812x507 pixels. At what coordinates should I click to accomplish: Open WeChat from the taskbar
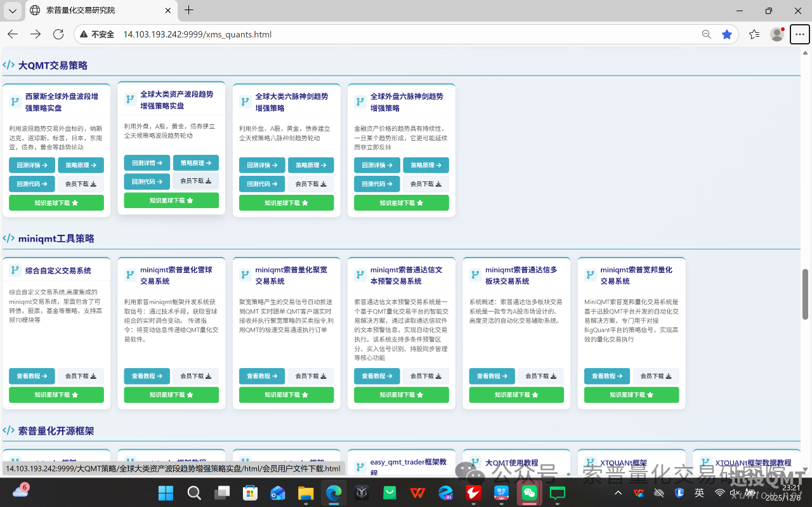coord(530,492)
